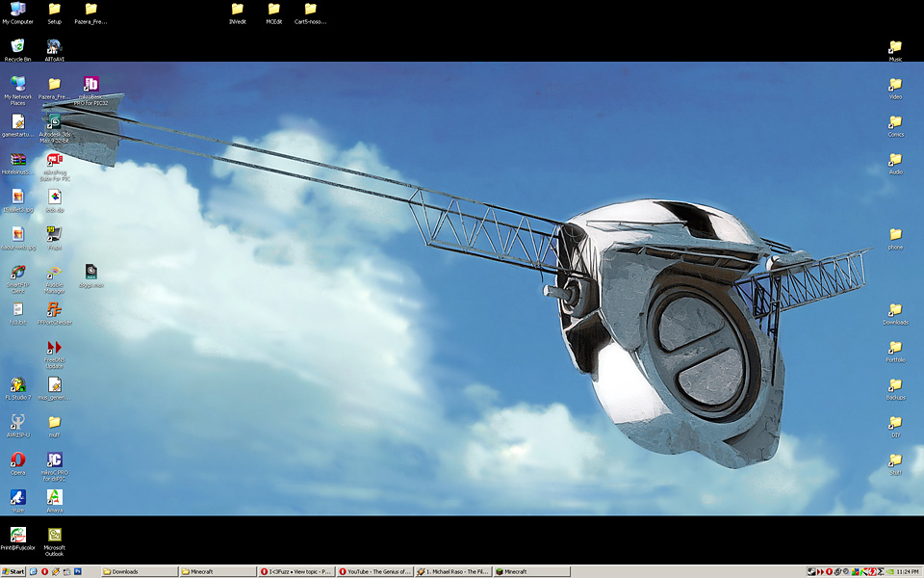Screen dimensions: 924x578
Task: Select the Portfolio folder shortcut
Action: pyautogui.click(x=895, y=348)
